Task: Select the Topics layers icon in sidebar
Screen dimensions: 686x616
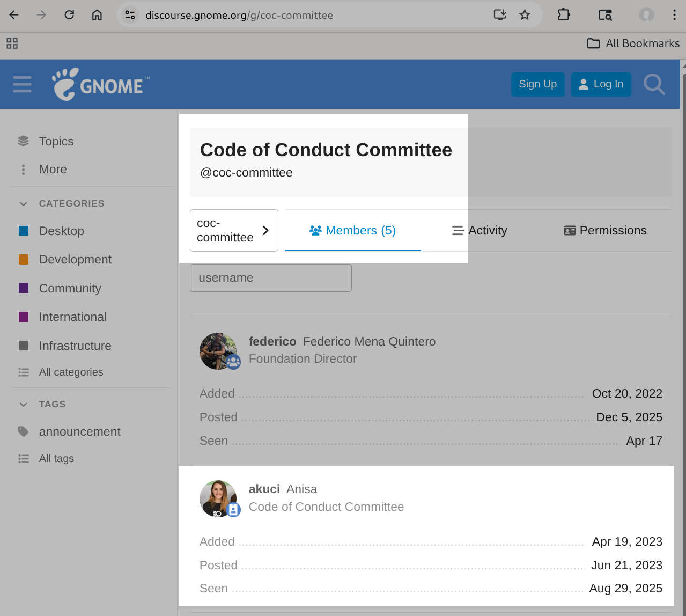Action: tap(23, 140)
